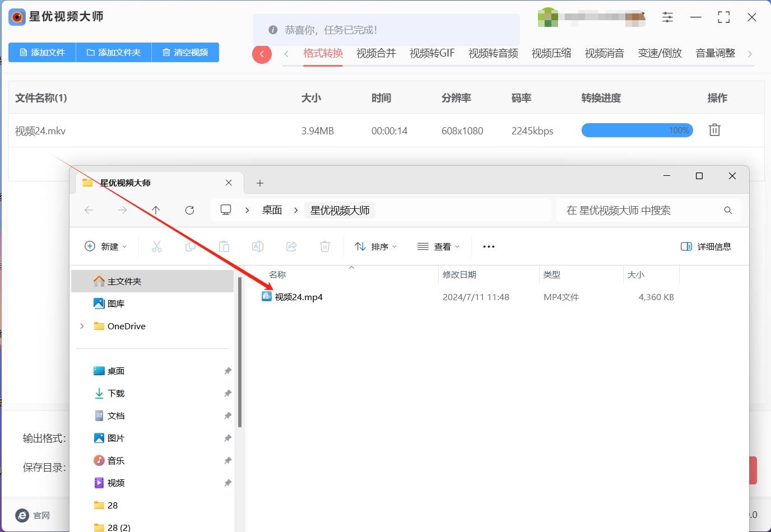Select the 视频转音频 tab
Screen dimensions: 771x532
493,53
